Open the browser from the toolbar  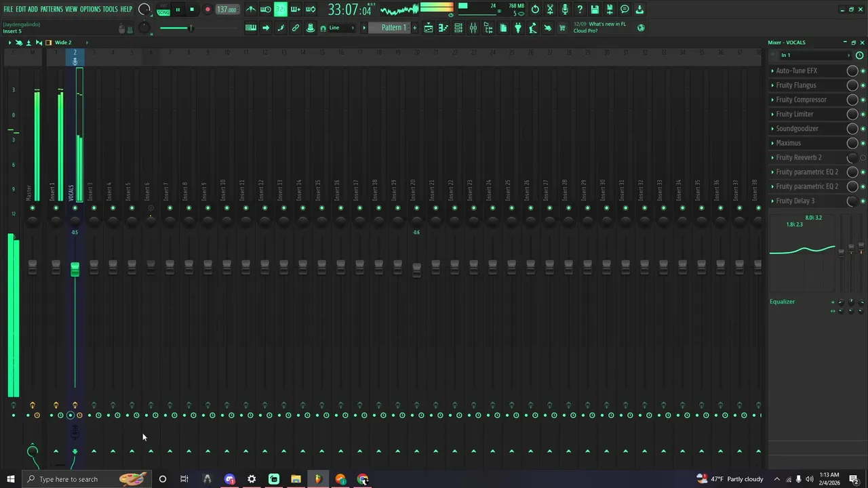[488, 28]
